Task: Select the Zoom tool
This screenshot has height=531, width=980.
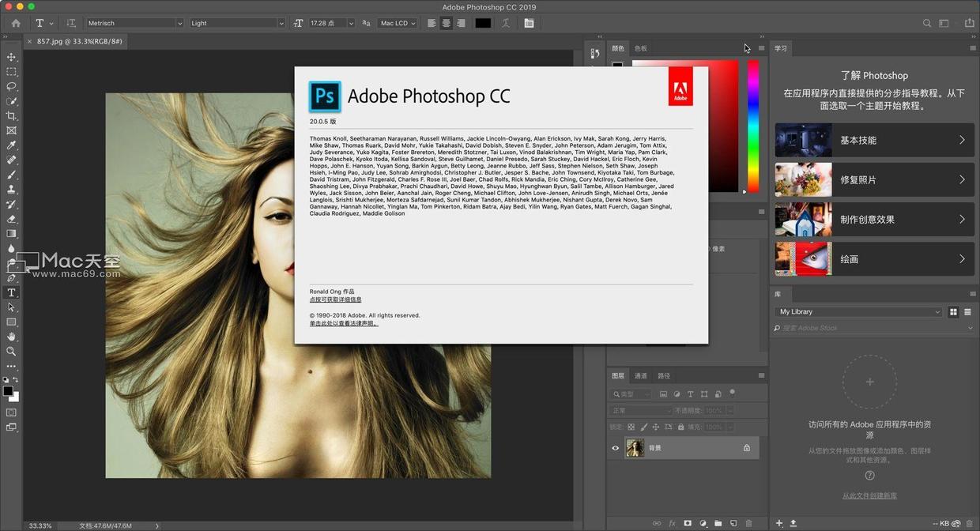Action: 11,352
